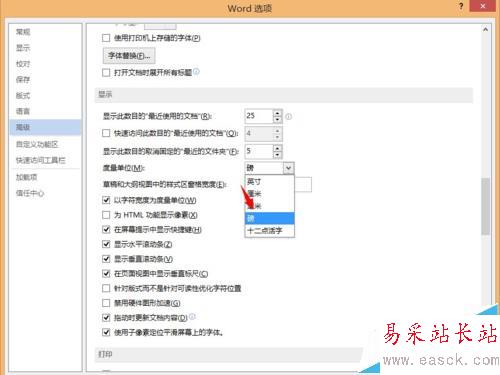The height and width of the screenshot is (375, 500).
Task: Open Word Options help question mark
Action: 461,6
